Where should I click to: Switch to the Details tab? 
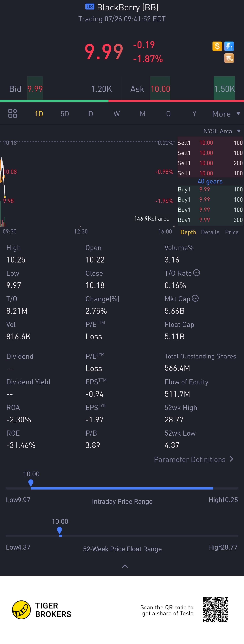click(x=210, y=232)
